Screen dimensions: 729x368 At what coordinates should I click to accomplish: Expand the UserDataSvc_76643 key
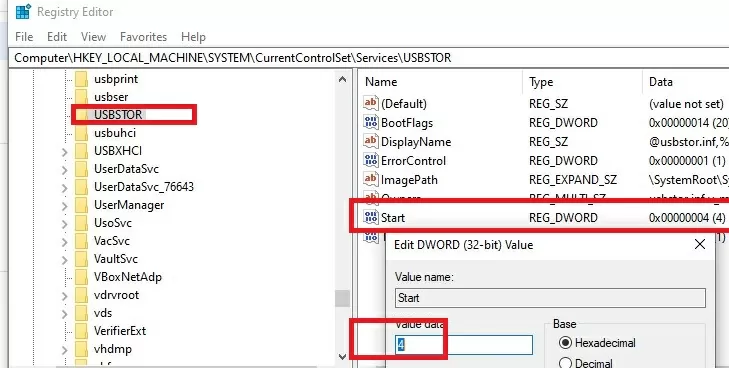pos(64,188)
